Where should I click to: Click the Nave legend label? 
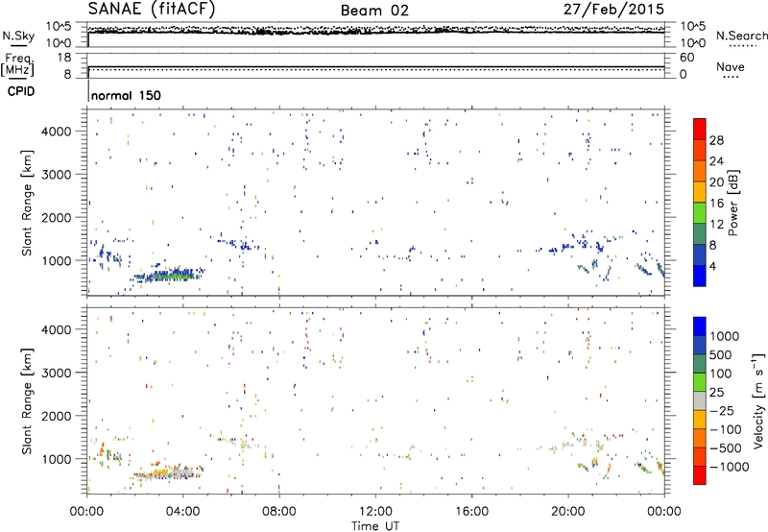pos(731,66)
